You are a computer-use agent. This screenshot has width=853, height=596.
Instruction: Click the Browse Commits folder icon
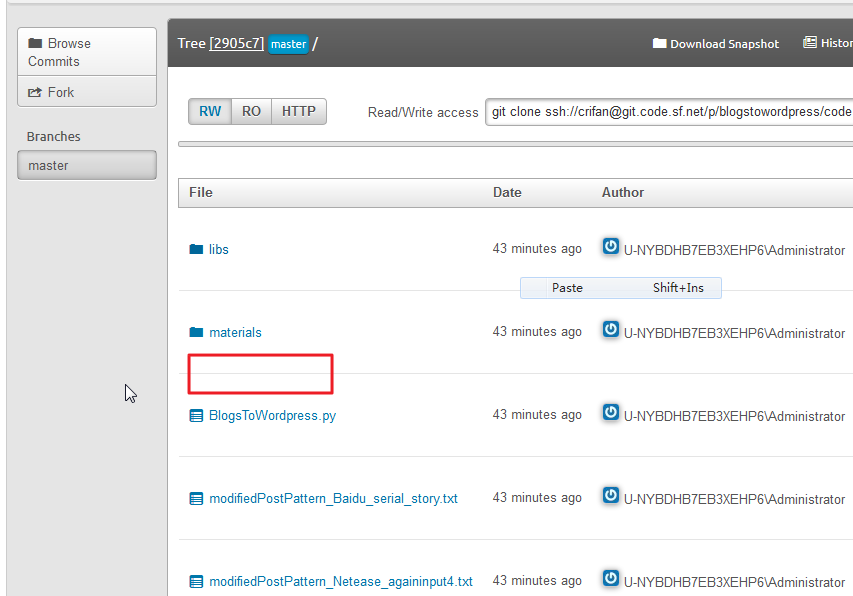35,43
